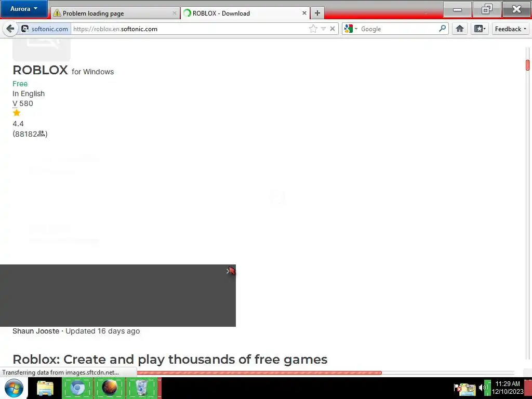Open the bookmarks menu button

pos(480,29)
